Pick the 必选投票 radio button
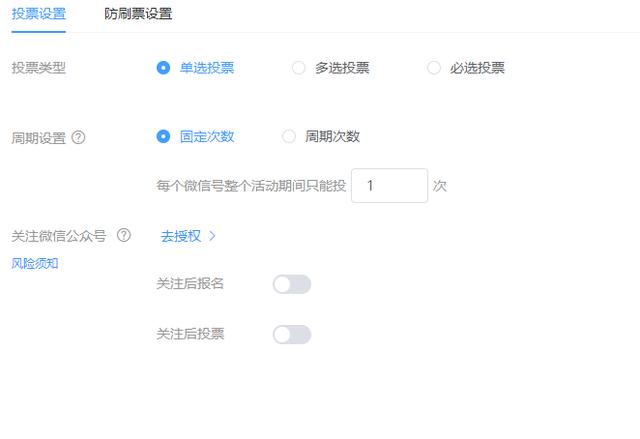 tap(434, 68)
